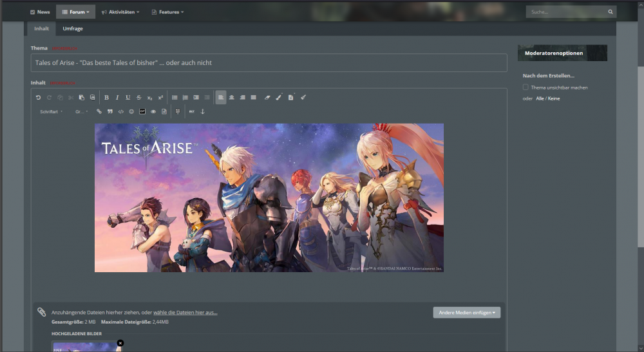
Task: Click the Thema title input field
Action: [269, 62]
